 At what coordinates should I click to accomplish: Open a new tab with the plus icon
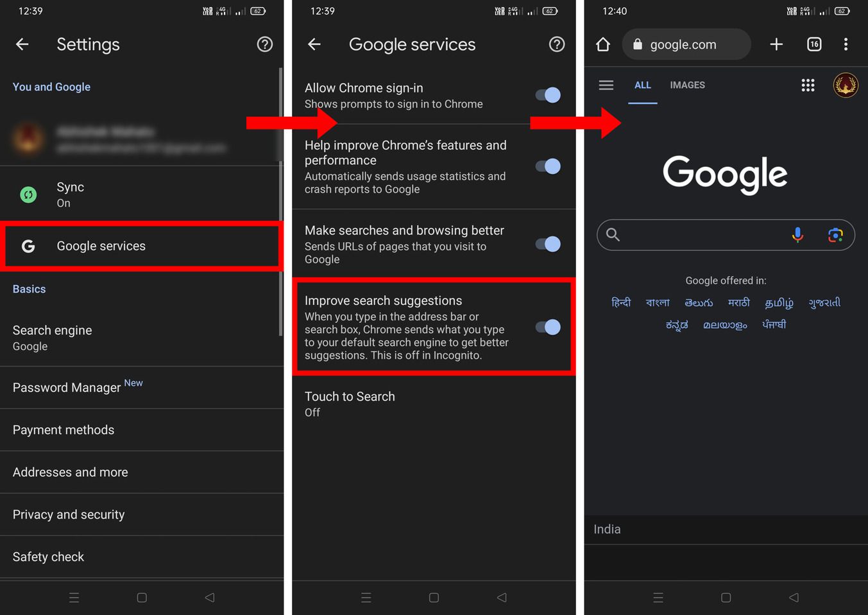click(x=776, y=44)
